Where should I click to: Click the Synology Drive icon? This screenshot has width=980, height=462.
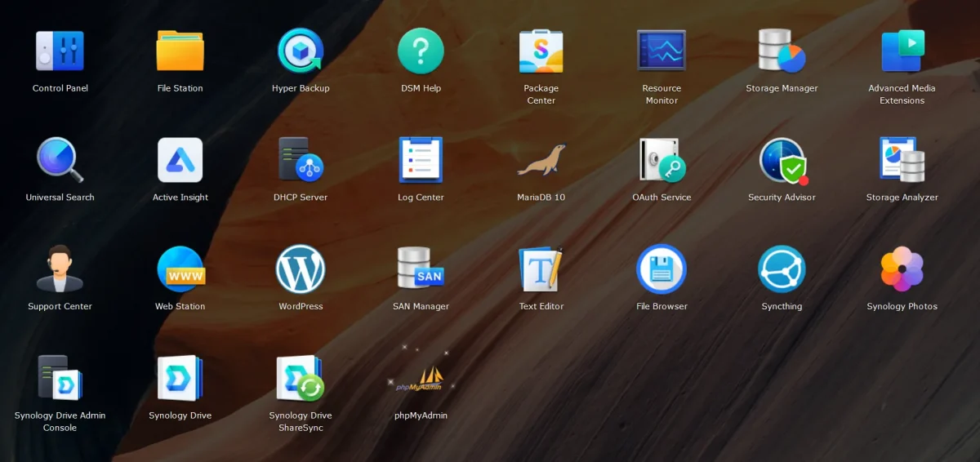click(180, 378)
